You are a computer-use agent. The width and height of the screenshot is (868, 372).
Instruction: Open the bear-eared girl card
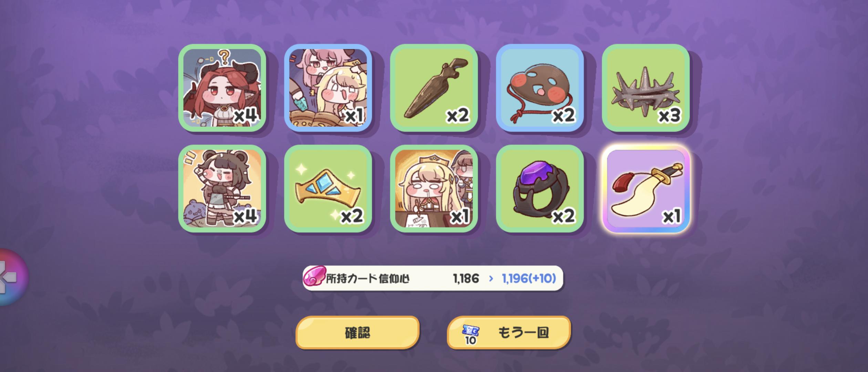point(222,188)
